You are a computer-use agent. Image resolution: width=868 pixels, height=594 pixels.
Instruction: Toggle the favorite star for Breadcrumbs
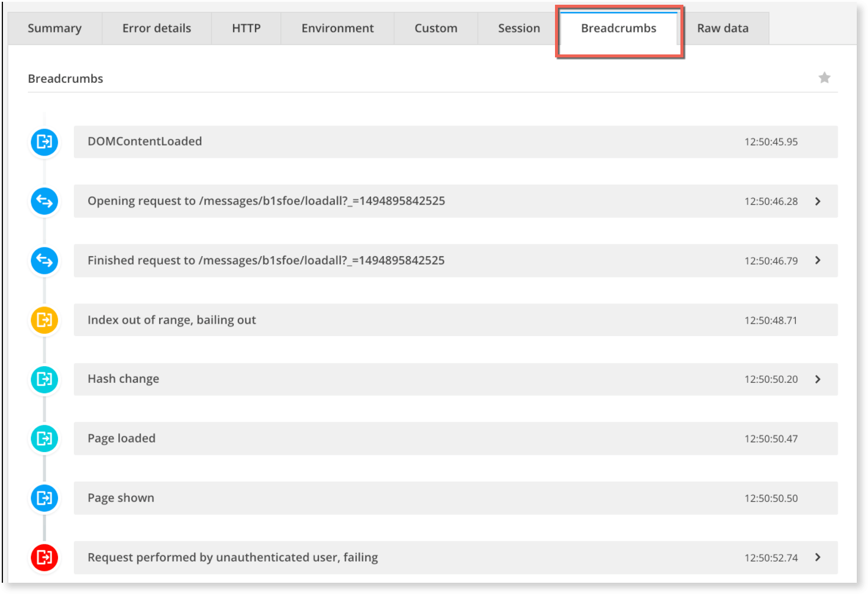824,78
